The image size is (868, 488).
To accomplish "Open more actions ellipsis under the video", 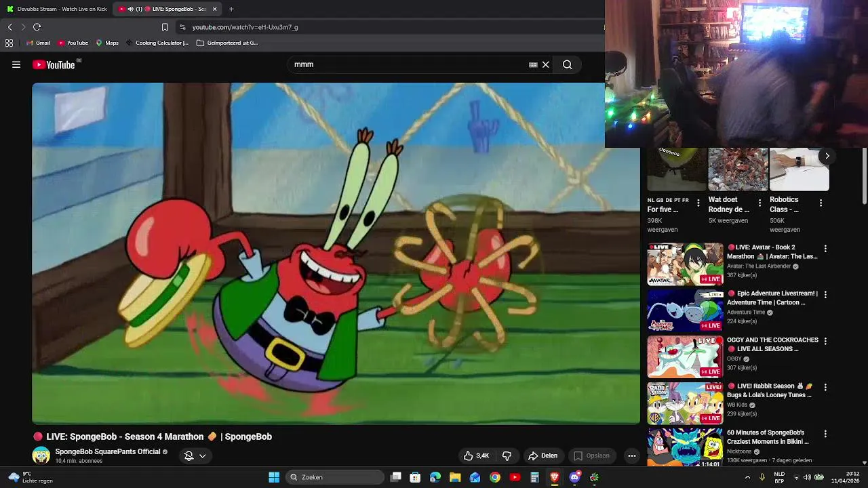I will (632, 456).
